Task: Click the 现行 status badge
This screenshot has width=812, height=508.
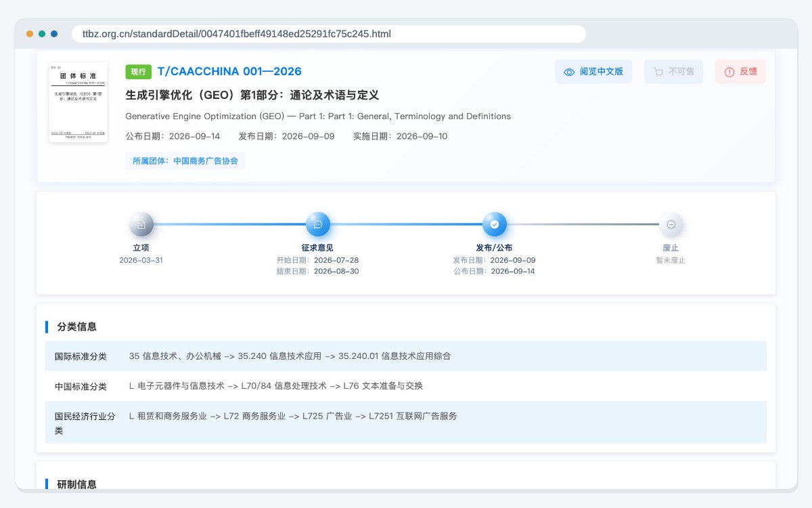Action: click(138, 72)
